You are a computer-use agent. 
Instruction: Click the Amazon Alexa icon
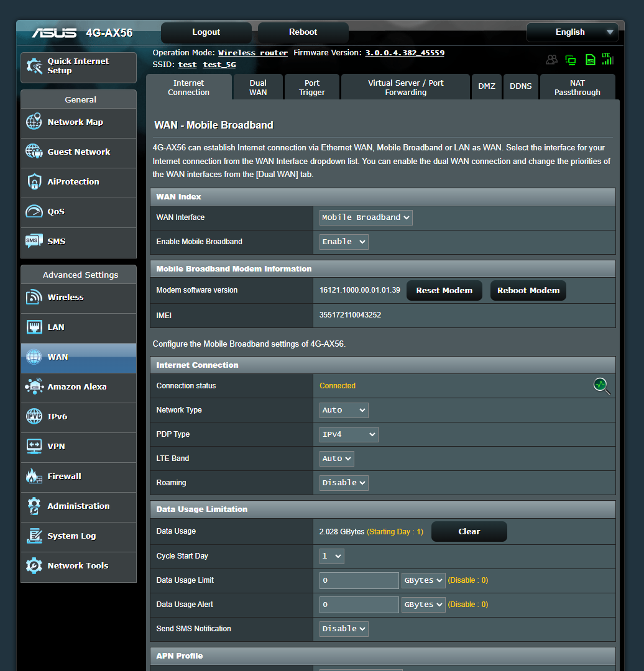tap(34, 386)
